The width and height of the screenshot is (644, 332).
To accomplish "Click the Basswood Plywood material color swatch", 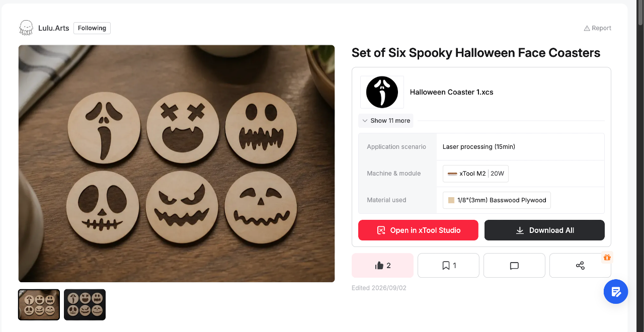I will coord(451,200).
